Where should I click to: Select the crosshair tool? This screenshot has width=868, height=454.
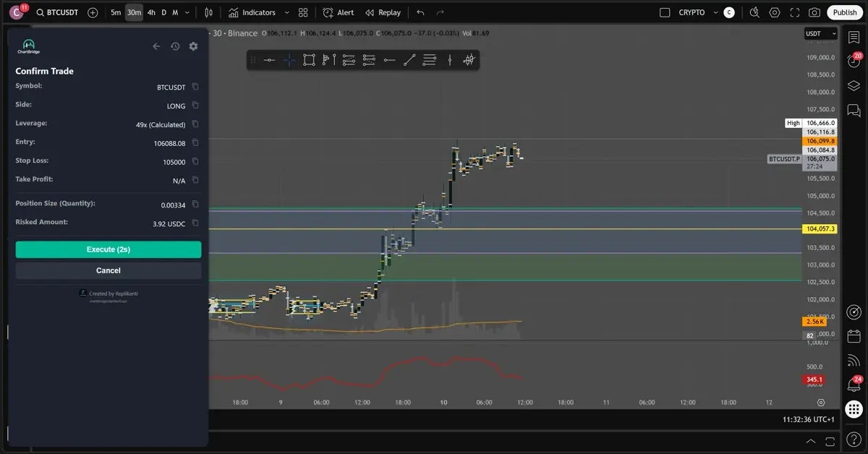(x=288, y=60)
